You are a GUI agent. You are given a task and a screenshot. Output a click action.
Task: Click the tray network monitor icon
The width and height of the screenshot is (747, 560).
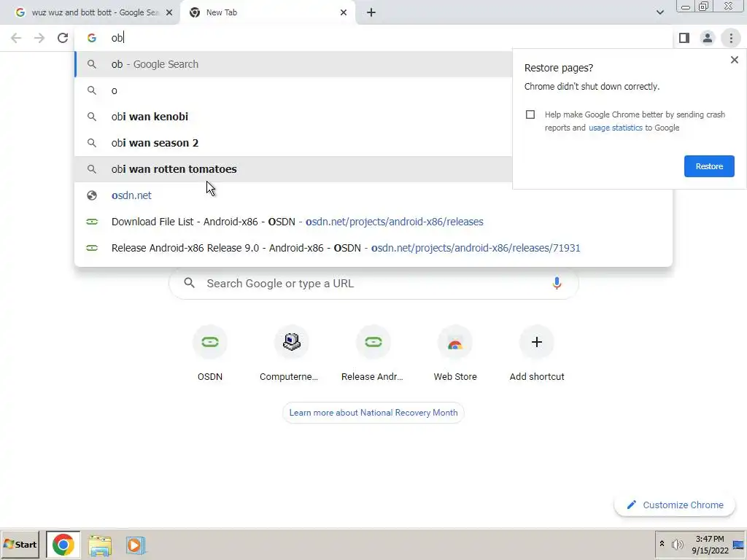(x=738, y=545)
